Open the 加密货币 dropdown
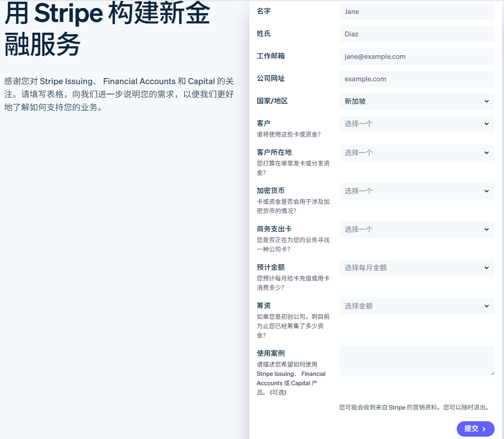The width and height of the screenshot is (504, 439). [416, 191]
